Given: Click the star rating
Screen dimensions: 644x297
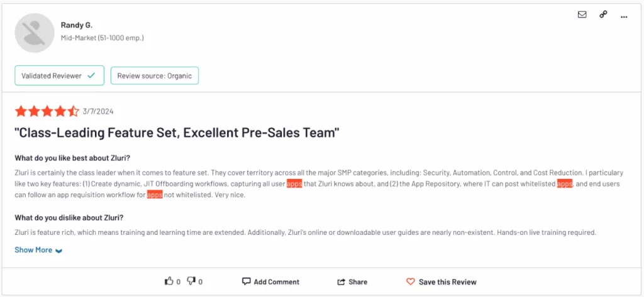Looking at the screenshot, I should coord(47,111).
